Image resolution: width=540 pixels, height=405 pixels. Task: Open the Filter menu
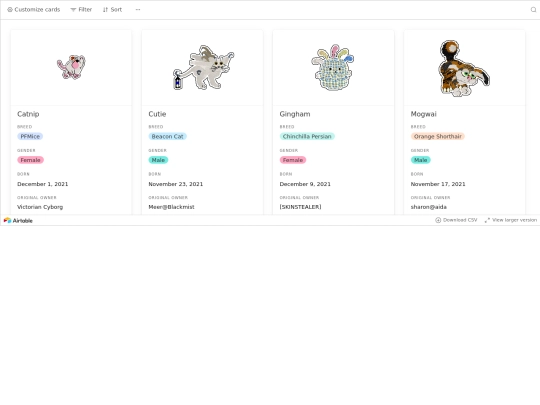(81, 10)
